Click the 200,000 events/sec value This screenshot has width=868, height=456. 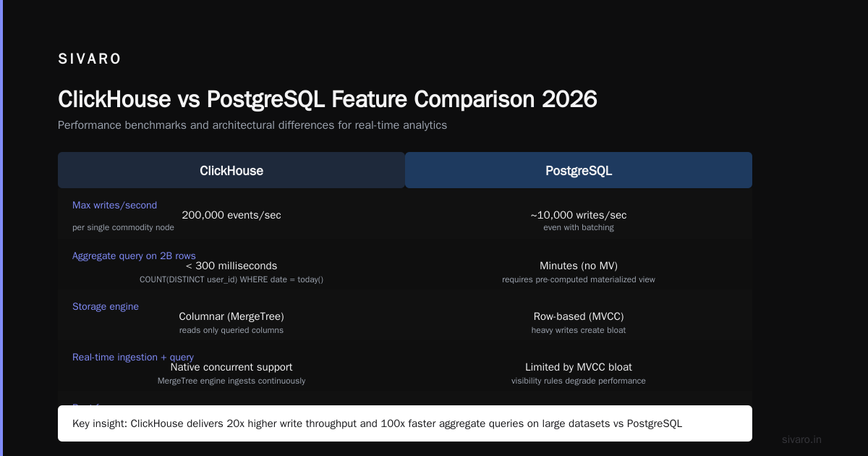click(x=231, y=215)
